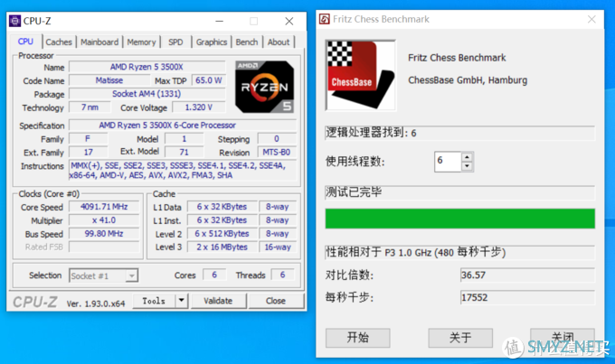Screen dimensions: 615x364
Task: Click the AMD Ryzen 5 logo image
Action: (x=264, y=87)
